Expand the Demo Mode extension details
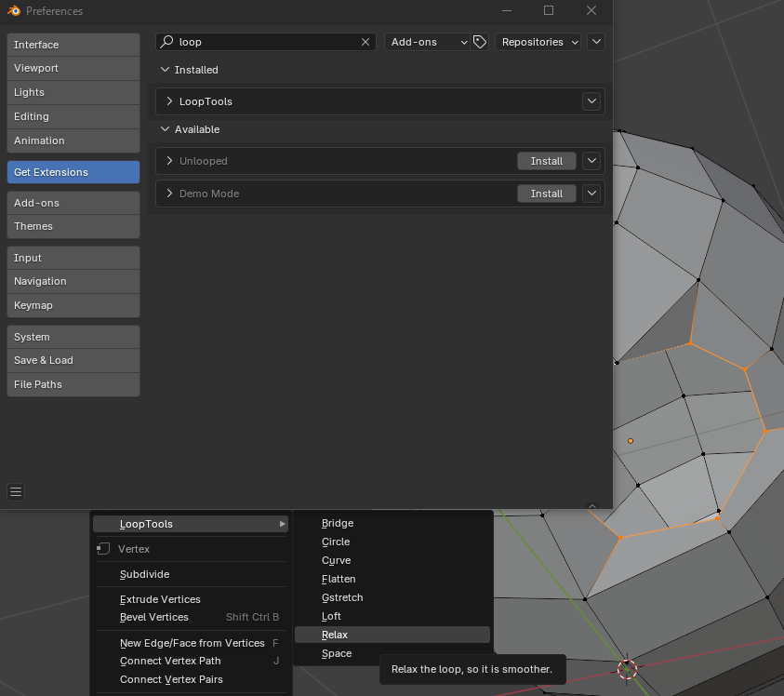The height and width of the screenshot is (696, 784). point(169,194)
